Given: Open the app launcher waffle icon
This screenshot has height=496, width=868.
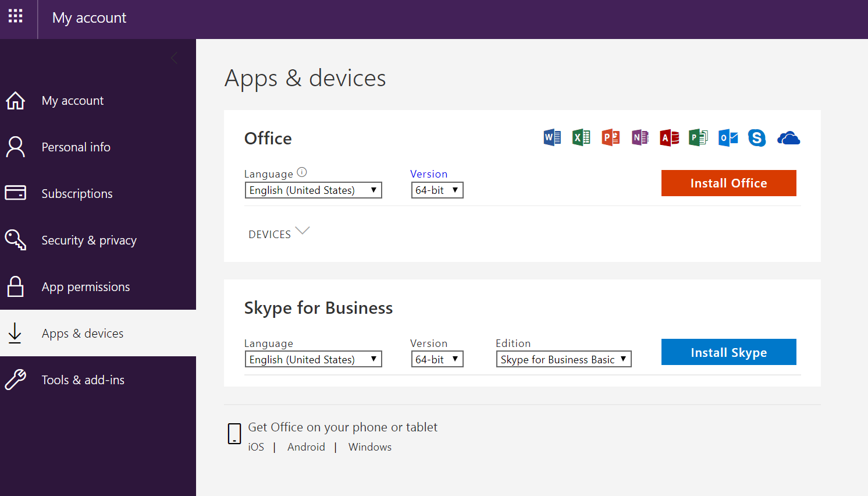Looking at the screenshot, I should (x=16, y=16).
